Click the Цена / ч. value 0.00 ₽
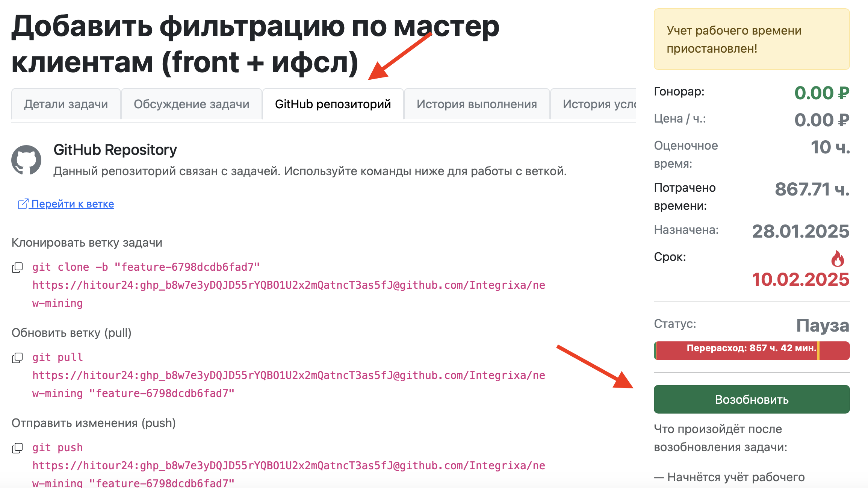 click(822, 120)
